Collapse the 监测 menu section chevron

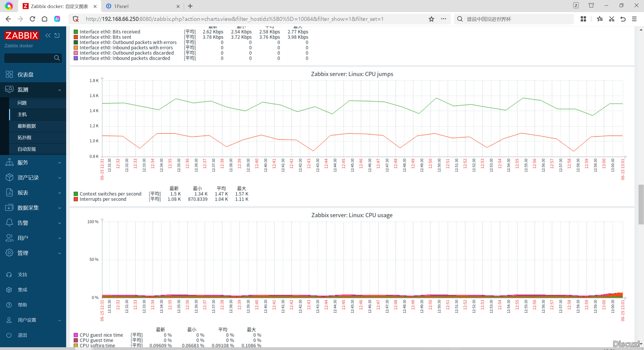click(x=60, y=90)
